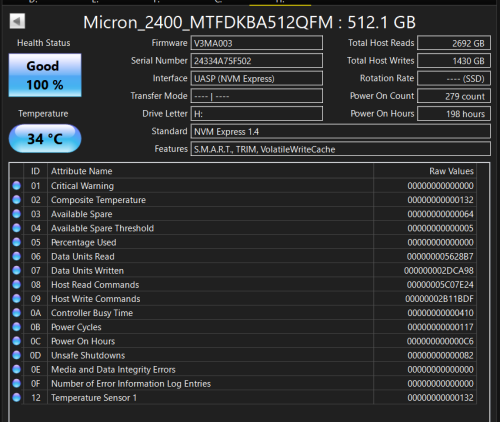Click raw value 0000000000082
The image size is (500, 422).
[x=440, y=355]
